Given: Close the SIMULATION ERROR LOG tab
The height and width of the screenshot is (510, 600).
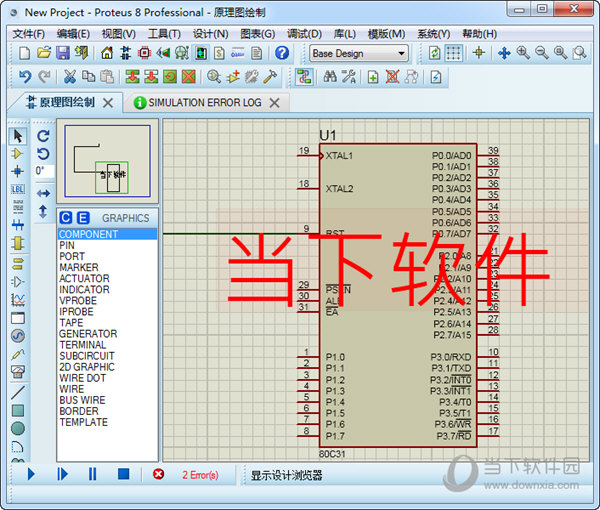Looking at the screenshot, I should 274,103.
